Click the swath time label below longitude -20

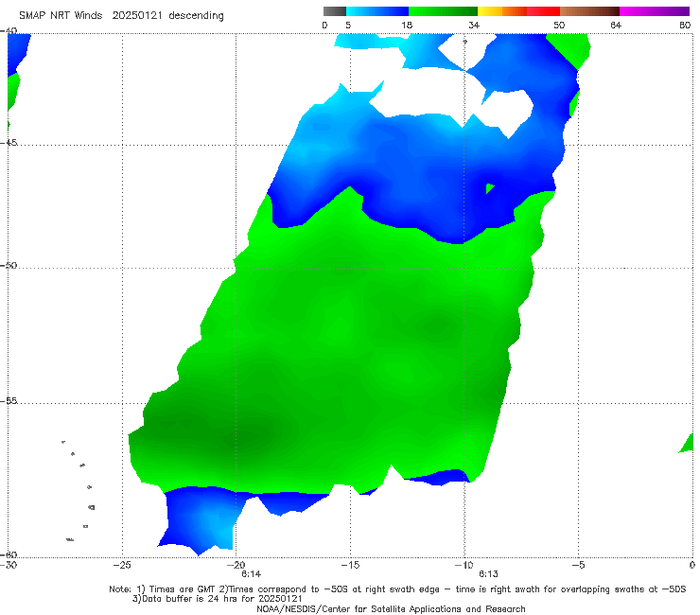click(252, 574)
